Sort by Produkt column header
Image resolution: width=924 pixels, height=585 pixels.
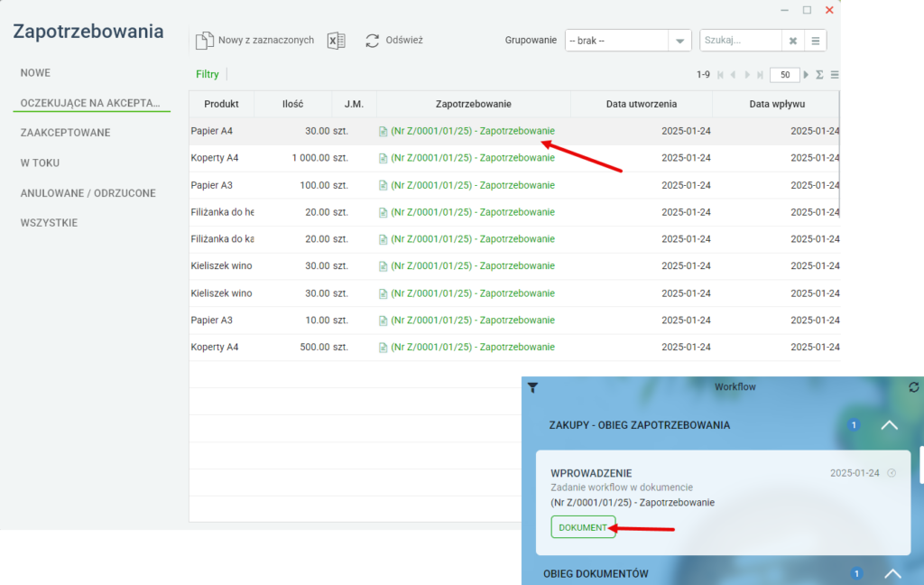tap(222, 104)
